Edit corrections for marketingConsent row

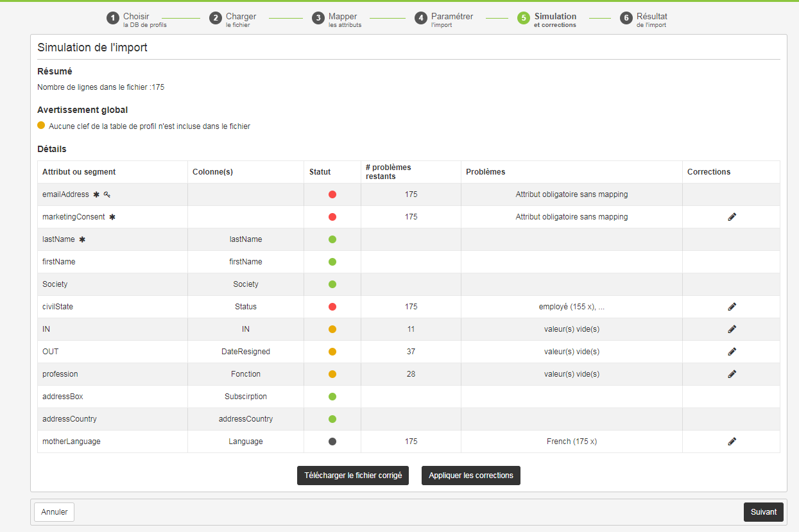[x=732, y=217]
